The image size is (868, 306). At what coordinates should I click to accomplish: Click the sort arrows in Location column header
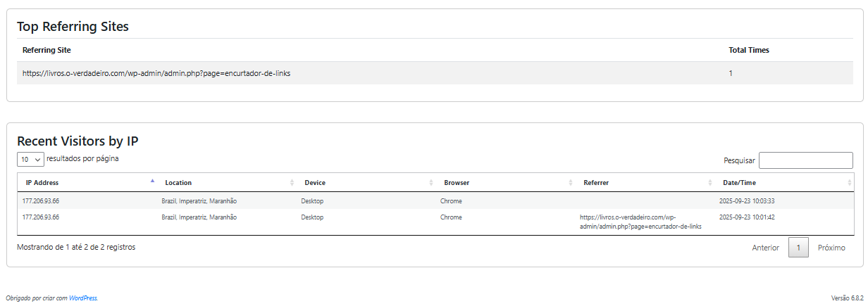(292, 183)
